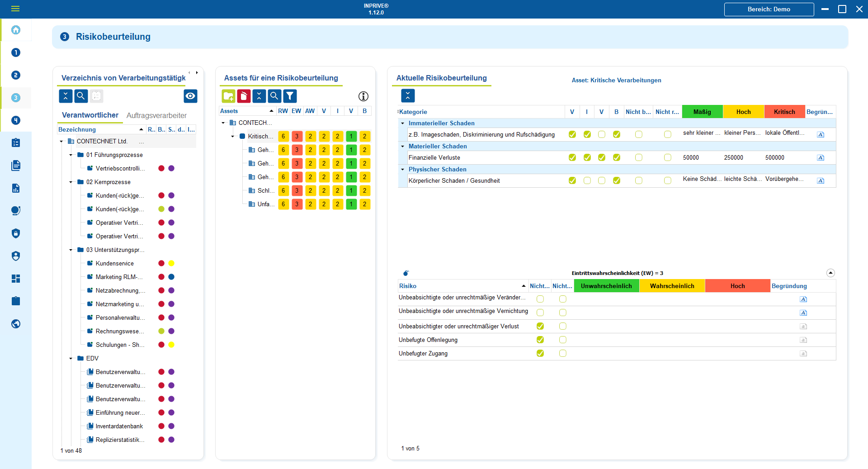Select the Verantwortlicher tab
The width and height of the screenshot is (868, 469).
click(x=90, y=115)
